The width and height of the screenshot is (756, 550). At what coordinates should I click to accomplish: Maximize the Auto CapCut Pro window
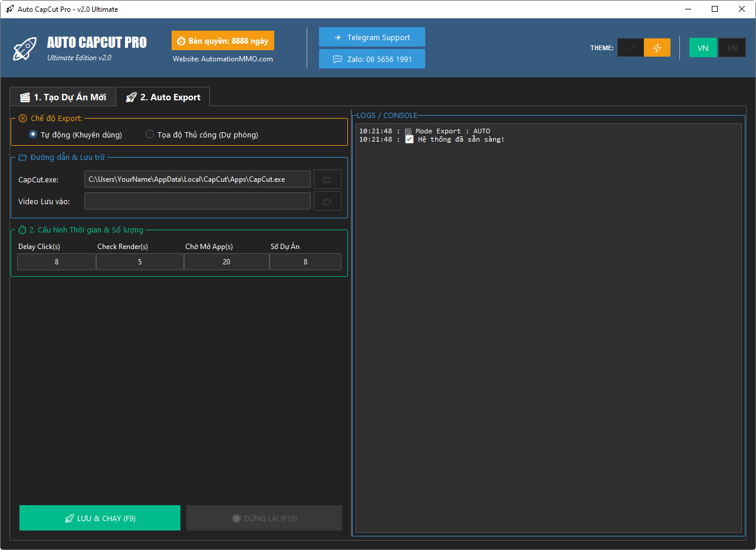click(x=715, y=9)
